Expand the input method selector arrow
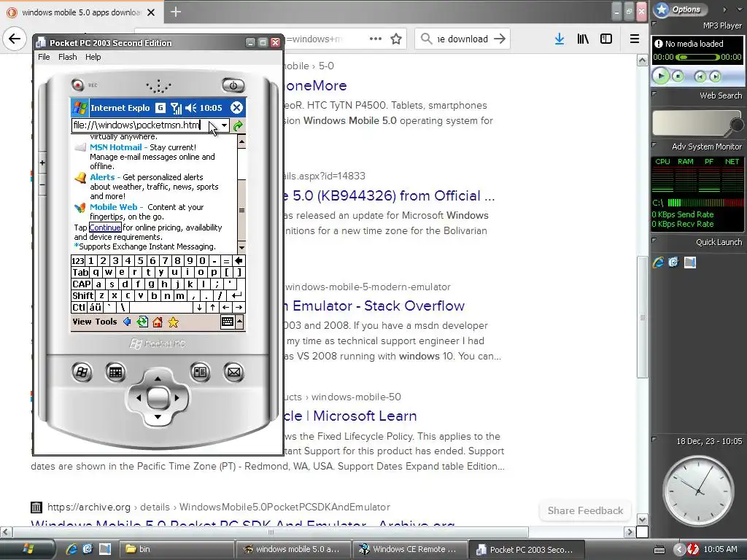 pyautogui.click(x=239, y=322)
